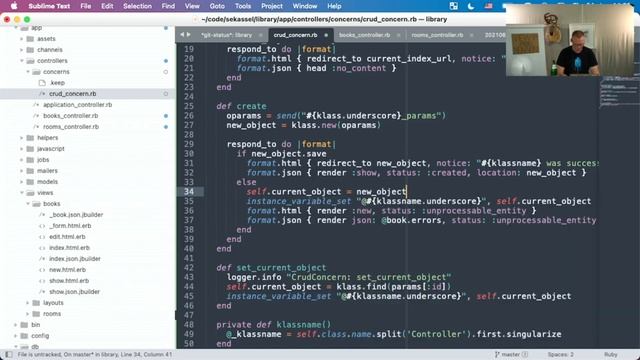The width and height of the screenshot is (640, 360).
Task: Collapse the views folder
Action: coord(22,193)
